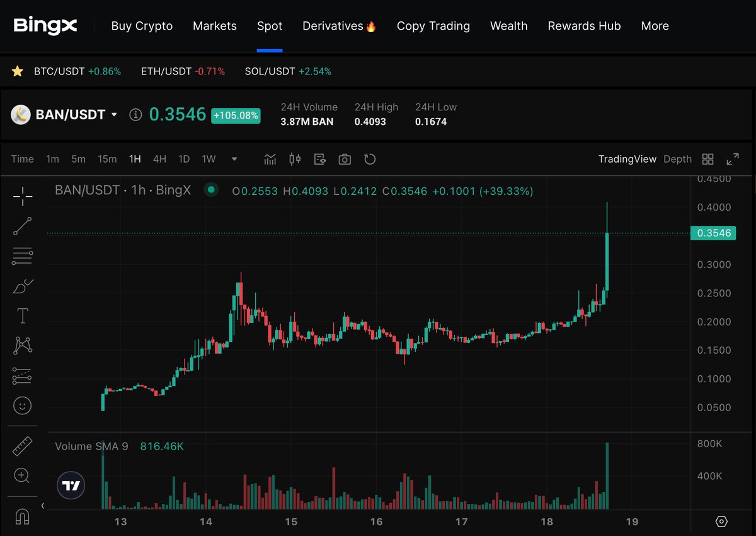Toggle the magnet mode tool
This screenshot has width=756, height=536.
pyautogui.click(x=23, y=517)
